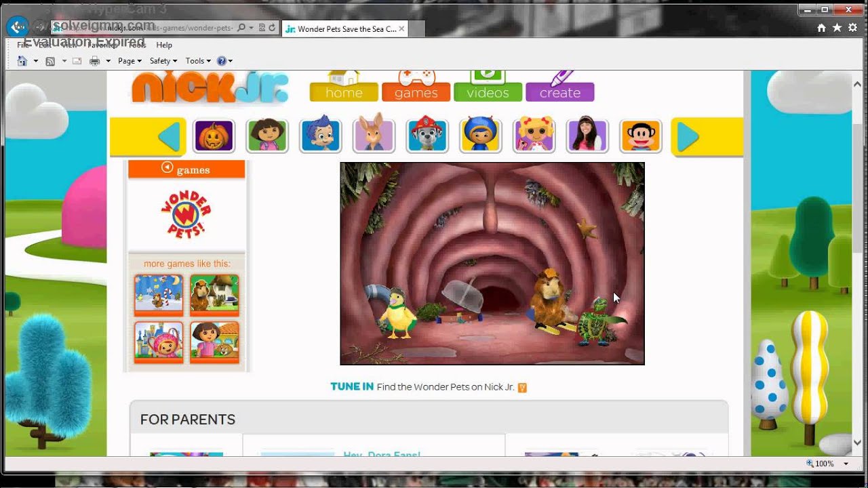Select the Halloween pumpkin character icon

(214, 136)
